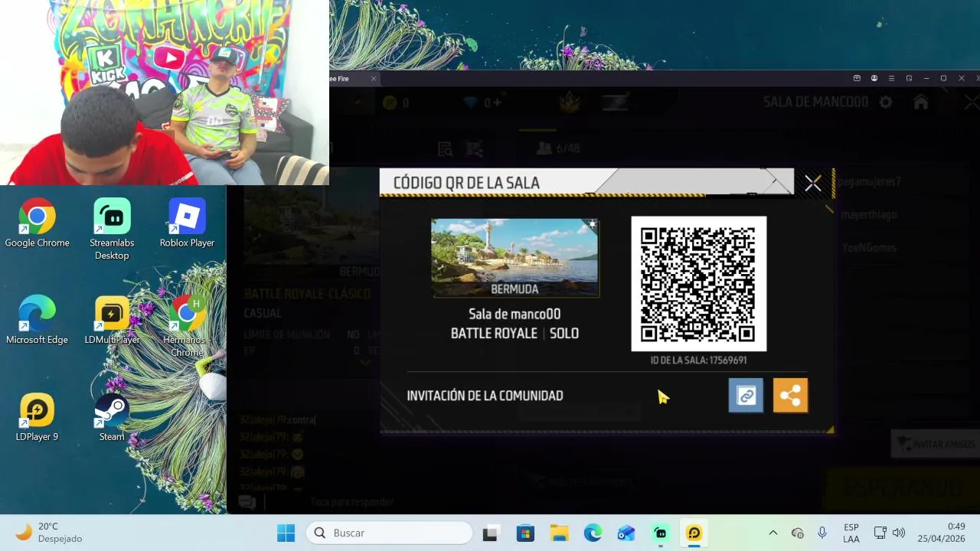Close the Código QR de la Sala dialog

812,184
